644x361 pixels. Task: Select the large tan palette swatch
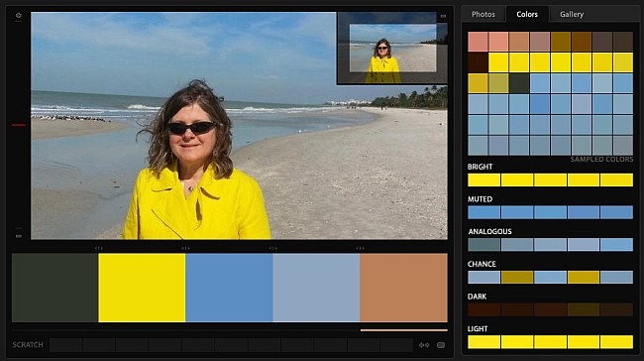click(x=403, y=288)
